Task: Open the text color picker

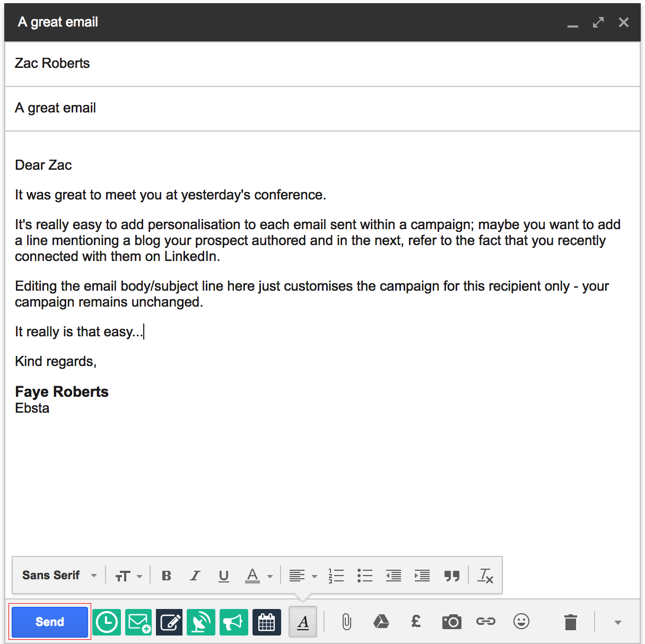Action: click(259, 576)
